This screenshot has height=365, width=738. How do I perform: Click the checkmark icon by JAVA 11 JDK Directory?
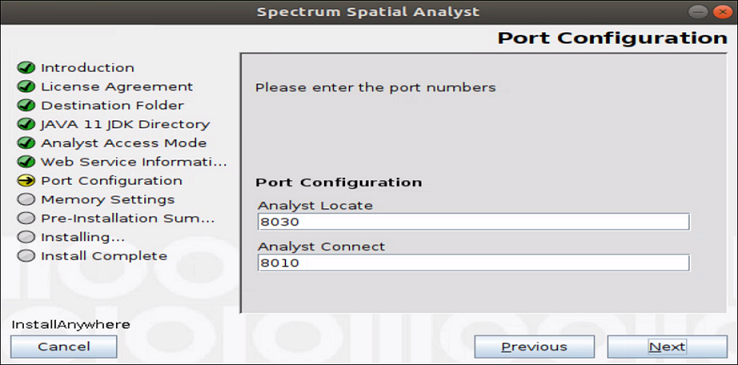(x=26, y=124)
